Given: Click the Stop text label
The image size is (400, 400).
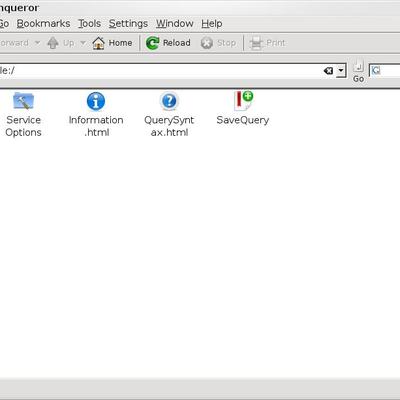Looking at the screenshot, I should [226, 43].
